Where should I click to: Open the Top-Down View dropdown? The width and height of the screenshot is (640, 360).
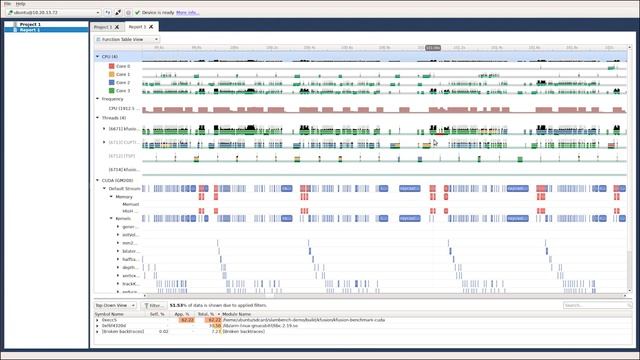115,305
